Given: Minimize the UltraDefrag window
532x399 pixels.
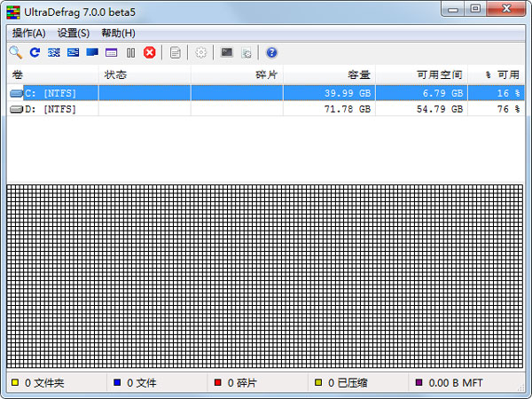Looking at the screenshot, I should pyautogui.click(x=452, y=9).
